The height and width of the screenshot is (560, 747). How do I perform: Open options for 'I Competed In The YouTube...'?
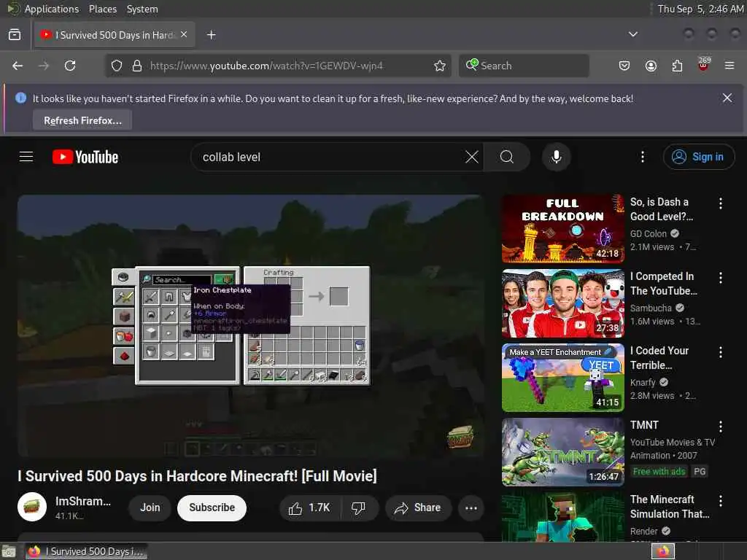point(721,278)
